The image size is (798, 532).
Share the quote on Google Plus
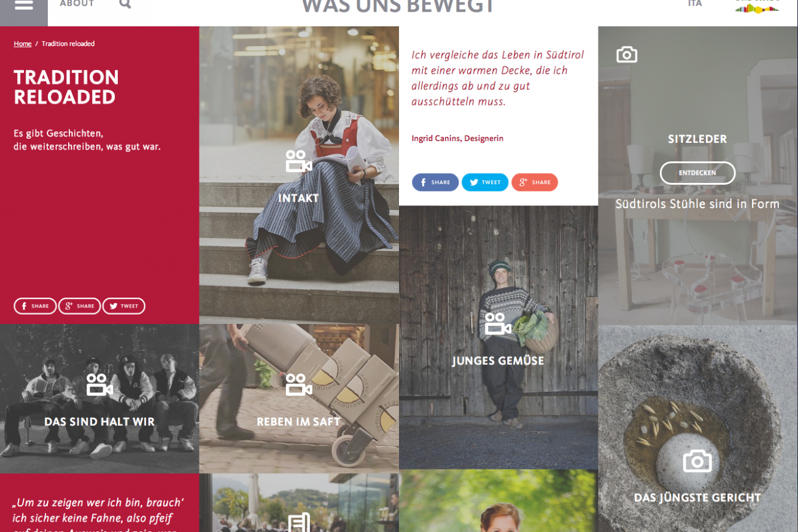(x=535, y=182)
